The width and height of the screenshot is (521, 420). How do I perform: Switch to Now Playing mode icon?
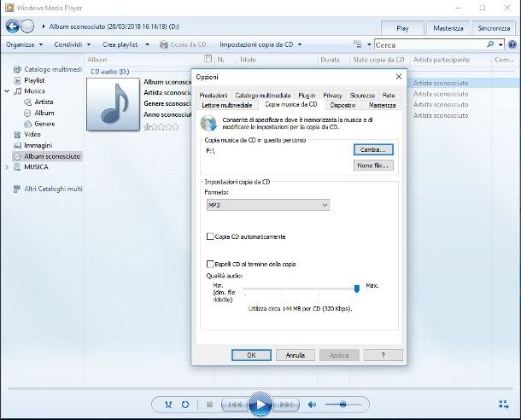504,405
